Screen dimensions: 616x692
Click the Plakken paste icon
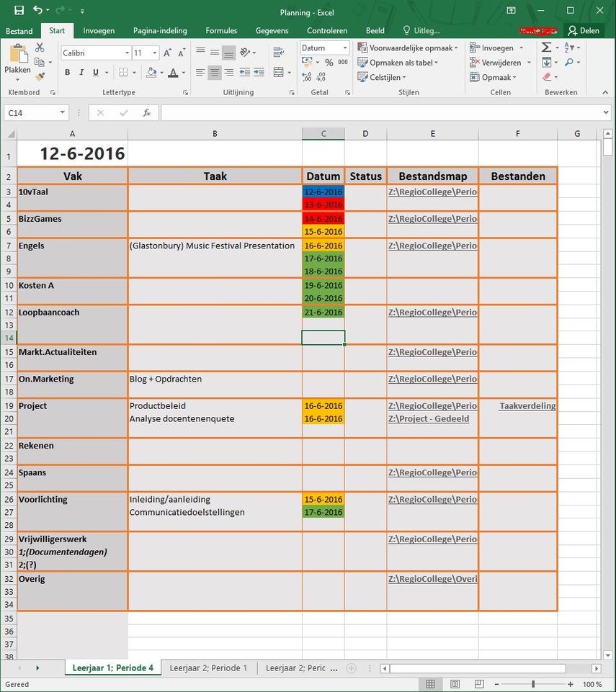click(x=18, y=55)
